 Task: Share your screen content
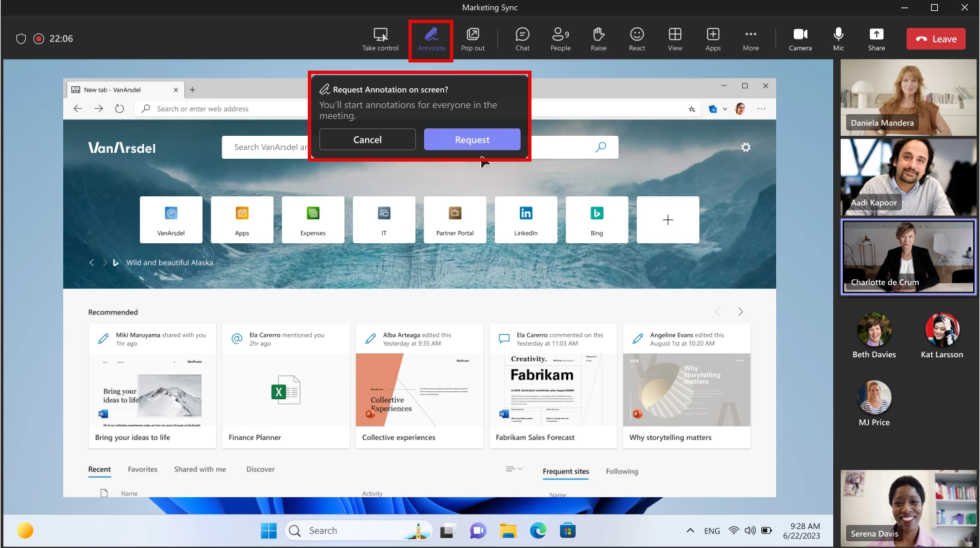[x=876, y=39]
